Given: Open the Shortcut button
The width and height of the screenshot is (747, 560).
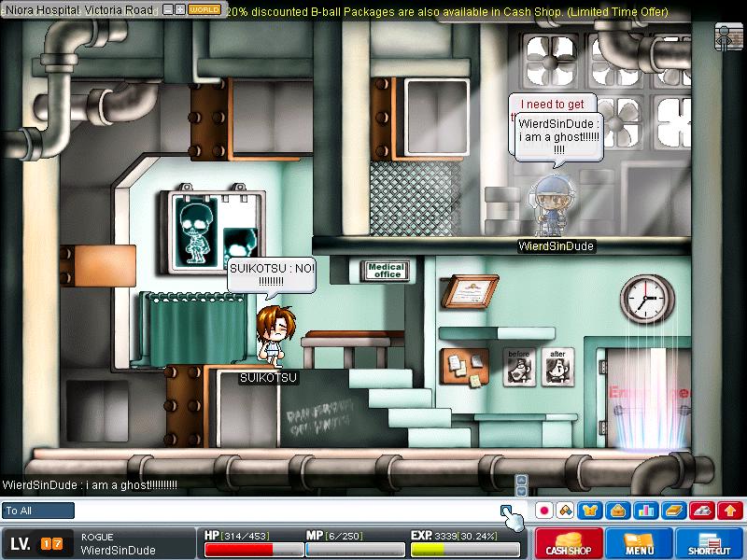Looking at the screenshot, I should pos(710,543).
